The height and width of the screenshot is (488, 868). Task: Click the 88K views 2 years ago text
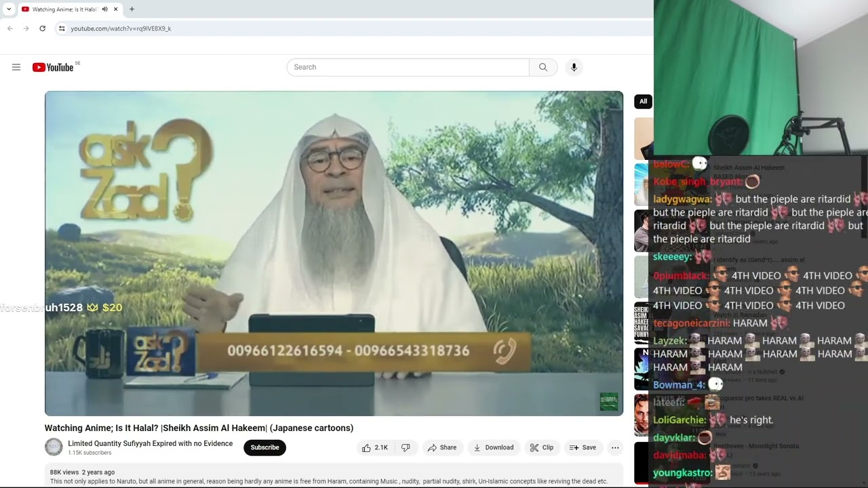pyautogui.click(x=82, y=472)
